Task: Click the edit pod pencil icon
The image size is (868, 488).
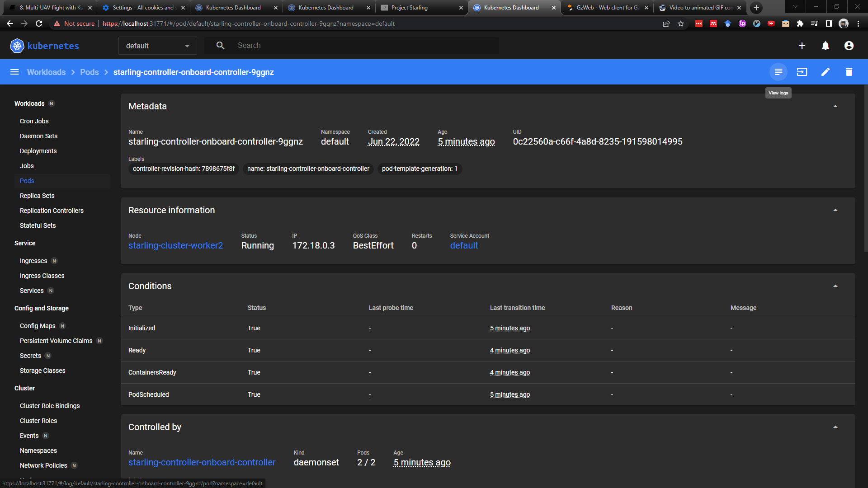Action: 826,71
